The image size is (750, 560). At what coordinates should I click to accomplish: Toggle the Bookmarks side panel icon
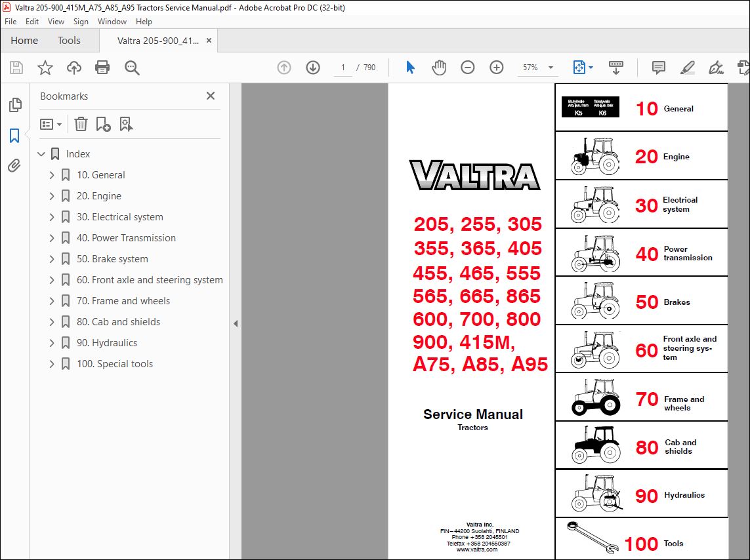click(x=14, y=136)
